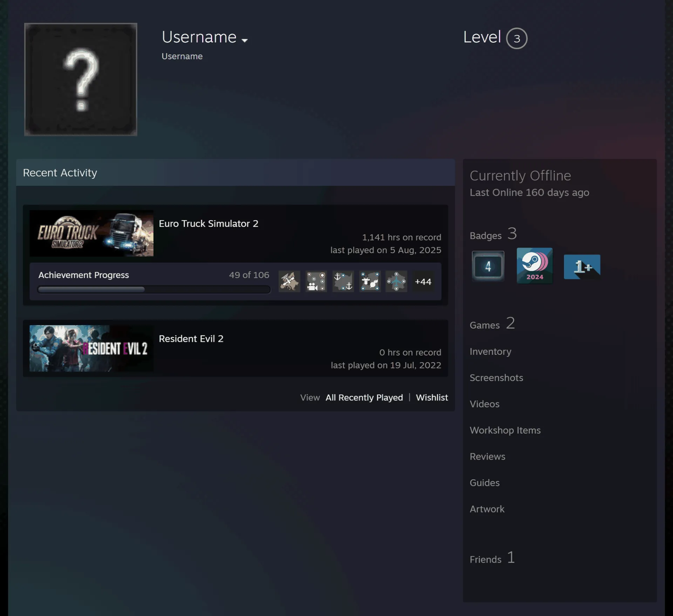Show the +44 more achievements
Image resolution: width=673 pixels, height=616 pixels.
coord(423,282)
